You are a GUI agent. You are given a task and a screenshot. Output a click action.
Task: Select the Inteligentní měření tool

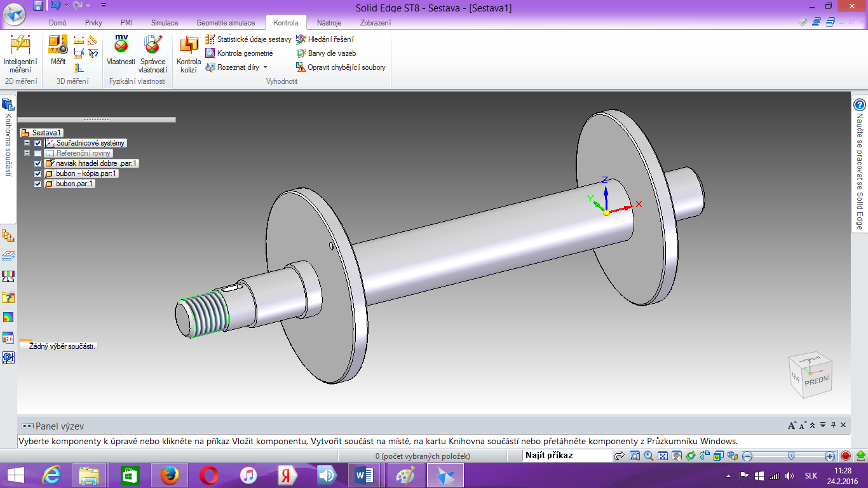(x=20, y=54)
